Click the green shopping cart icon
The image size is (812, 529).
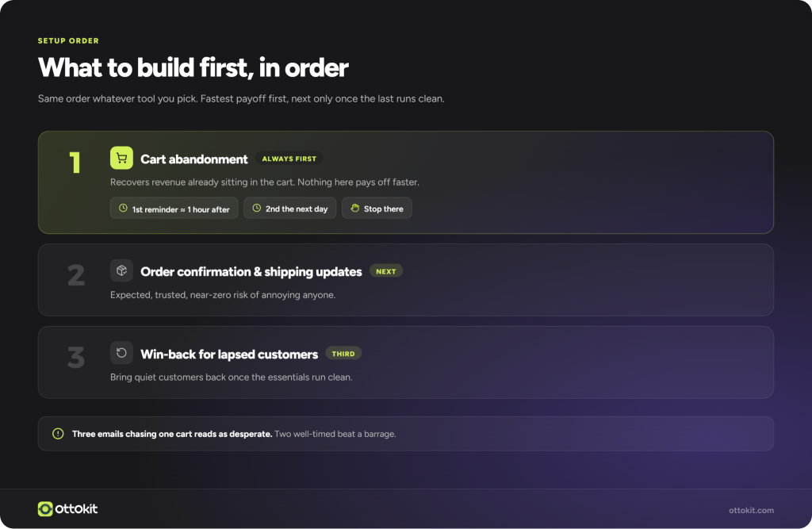(121, 158)
